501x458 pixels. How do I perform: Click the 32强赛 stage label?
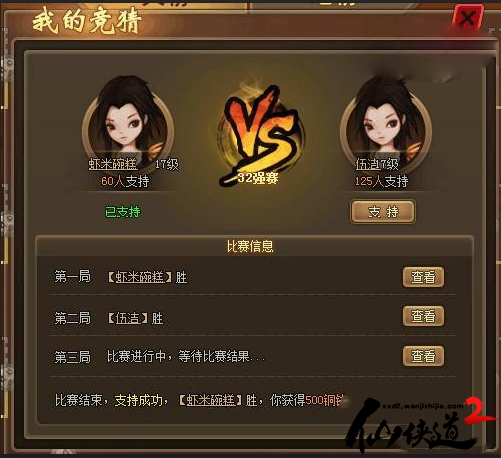click(258, 178)
